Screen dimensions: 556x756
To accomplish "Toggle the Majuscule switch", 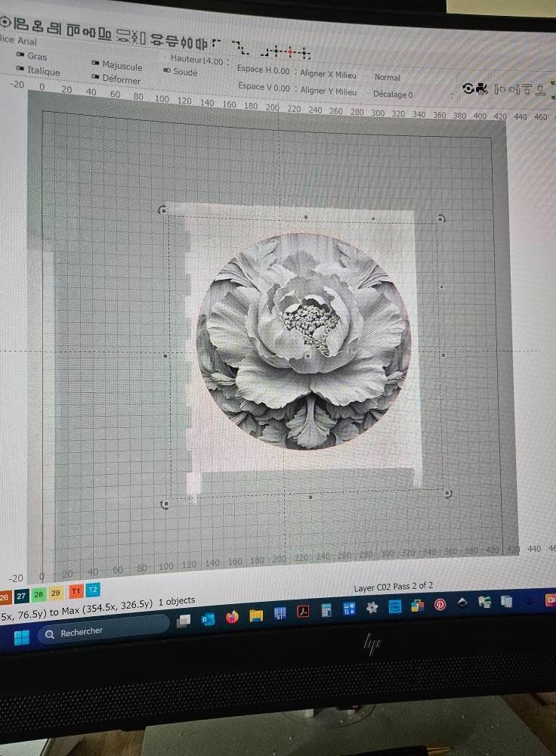I will pos(95,64).
